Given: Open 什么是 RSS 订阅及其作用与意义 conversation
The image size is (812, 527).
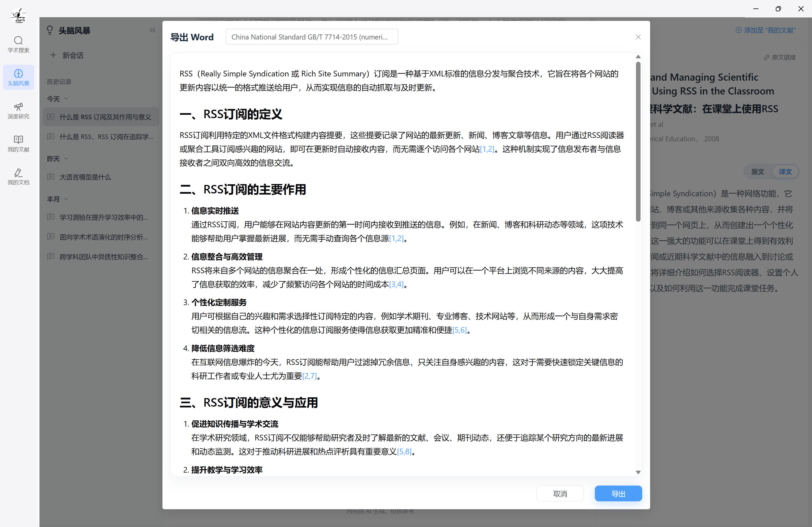Looking at the screenshot, I should [105, 117].
